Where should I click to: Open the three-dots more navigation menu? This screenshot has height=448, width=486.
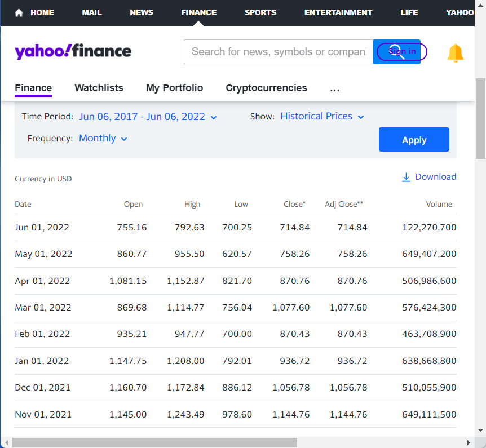[334, 88]
